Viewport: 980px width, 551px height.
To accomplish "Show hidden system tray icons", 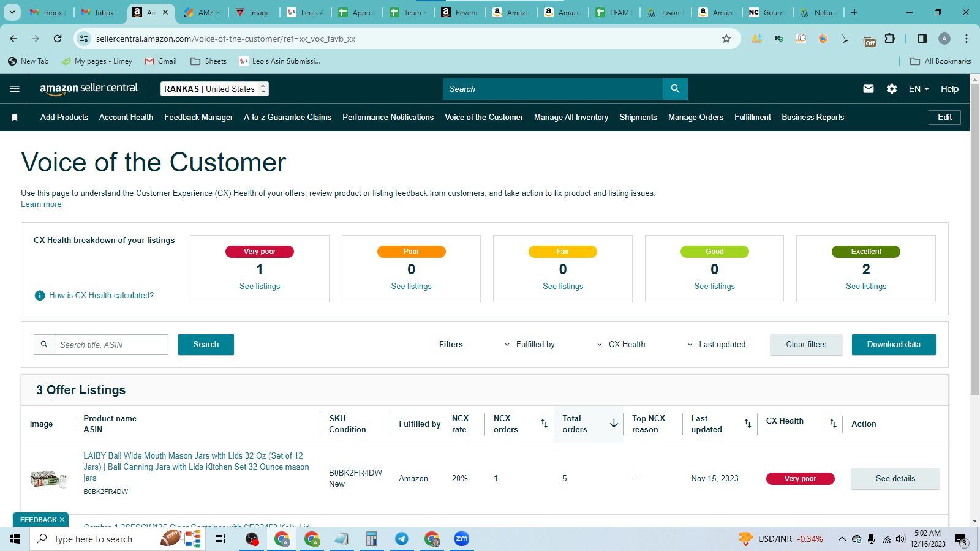I will (x=842, y=539).
